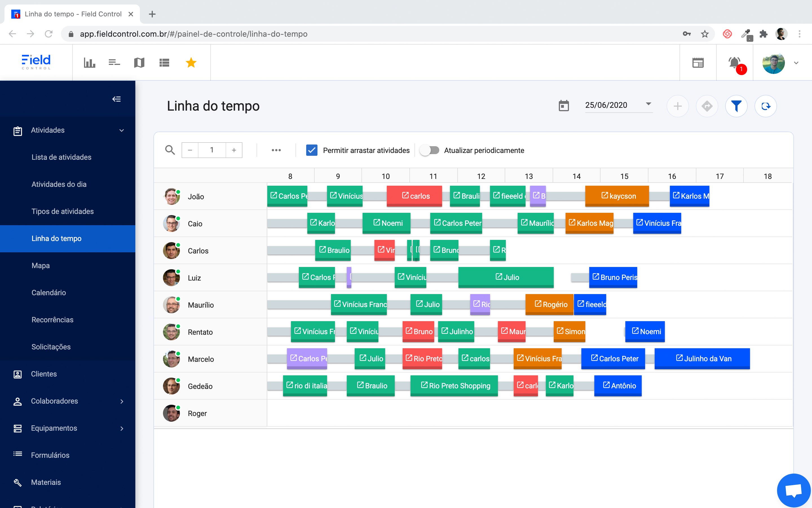Open João's red carlos activity

[x=414, y=196]
